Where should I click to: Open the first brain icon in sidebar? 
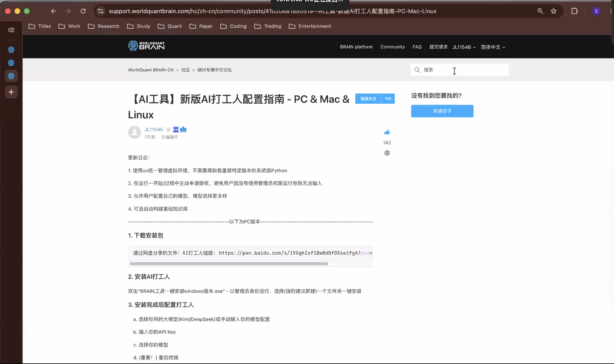[x=11, y=50]
